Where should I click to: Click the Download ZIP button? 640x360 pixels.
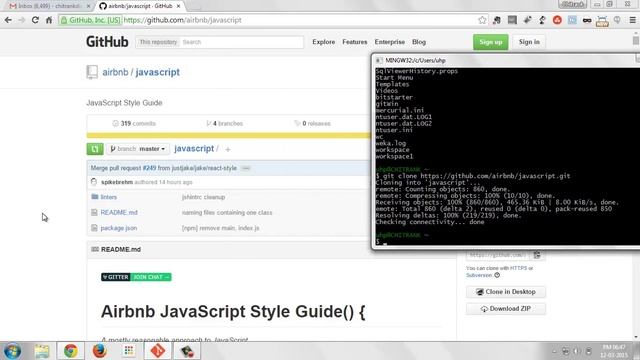[x=506, y=309]
